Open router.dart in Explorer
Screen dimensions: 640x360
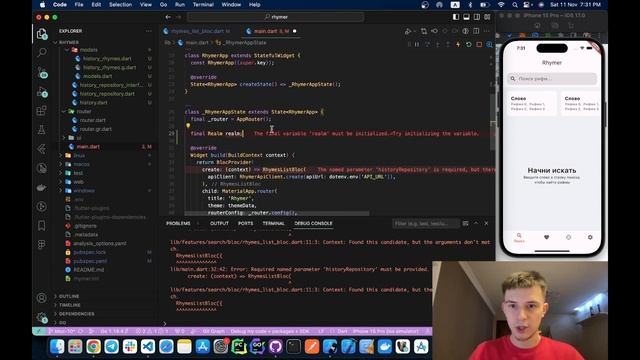[93, 120]
